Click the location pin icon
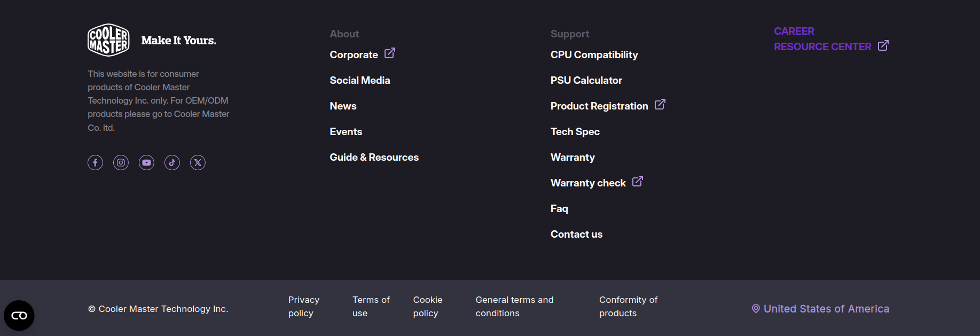 click(756, 309)
